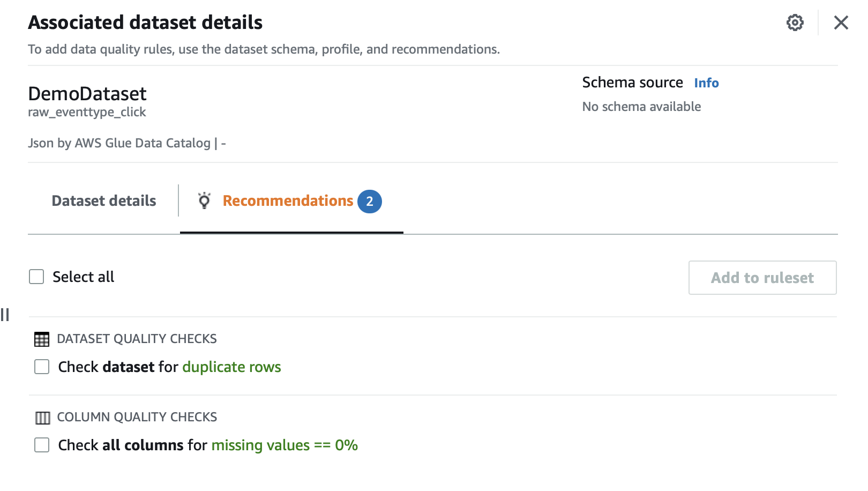Click the Dataset Quality Checks heading
Viewport: 868px width, 491px height.
[x=137, y=339]
